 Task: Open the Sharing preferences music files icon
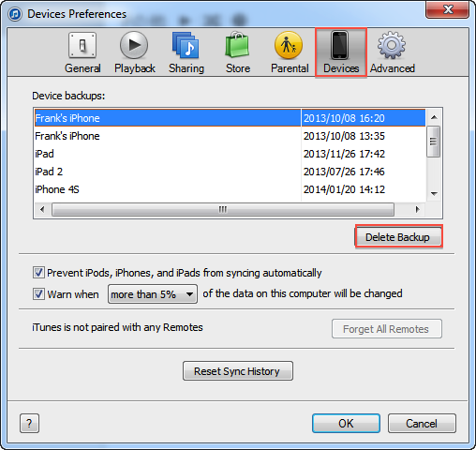coord(186,45)
